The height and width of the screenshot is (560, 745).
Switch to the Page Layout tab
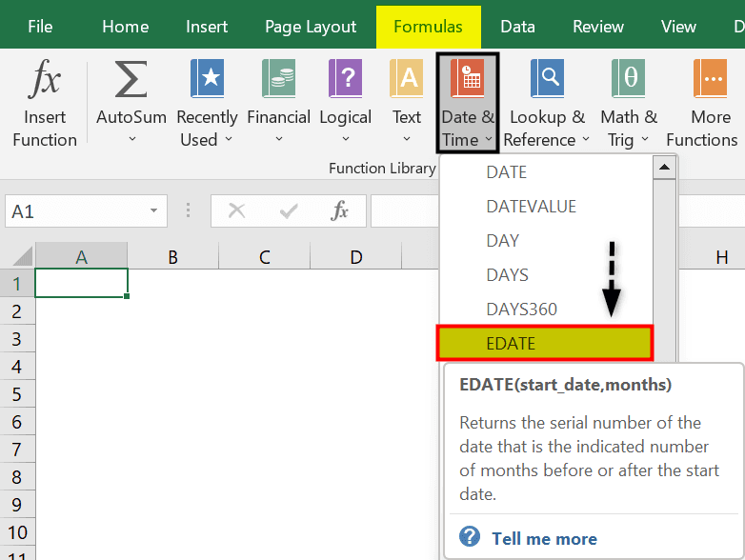coord(311,27)
